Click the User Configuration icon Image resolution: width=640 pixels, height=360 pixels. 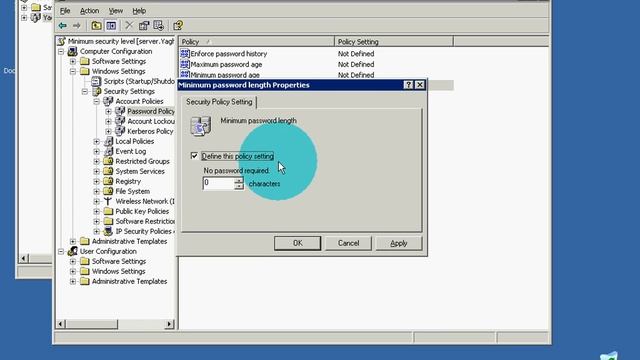pyautogui.click(x=73, y=251)
